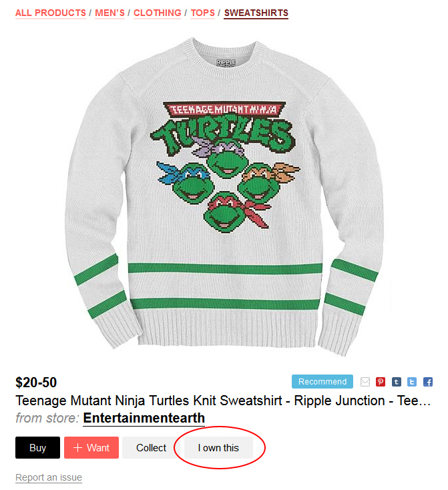Share the product via email envelope icon
Image resolution: width=448 pixels, height=490 pixels.
(x=365, y=382)
